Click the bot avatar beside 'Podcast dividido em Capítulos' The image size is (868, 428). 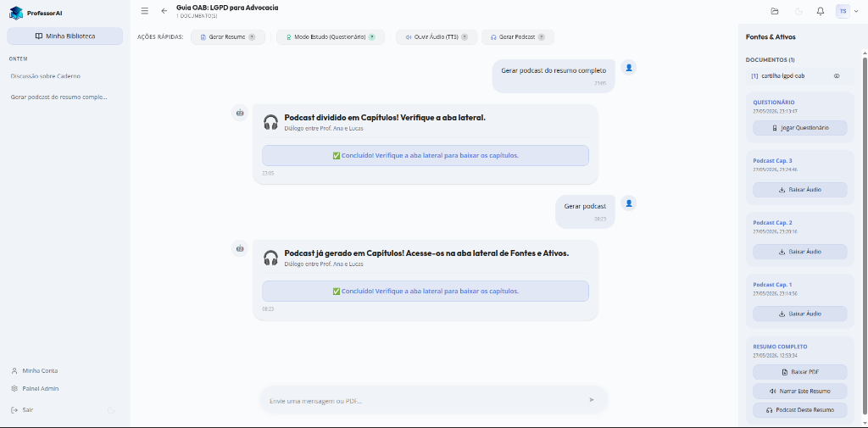coord(240,113)
